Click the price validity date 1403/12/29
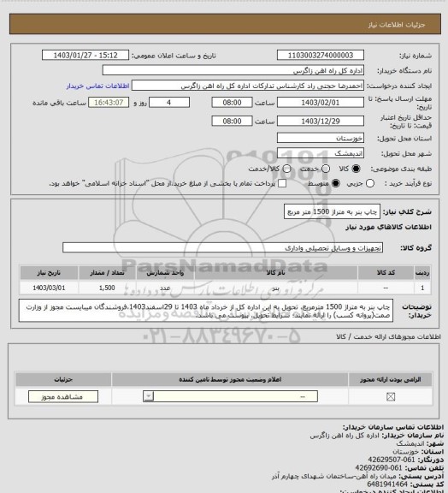The height and width of the screenshot is (493, 448). pyautogui.click(x=321, y=121)
